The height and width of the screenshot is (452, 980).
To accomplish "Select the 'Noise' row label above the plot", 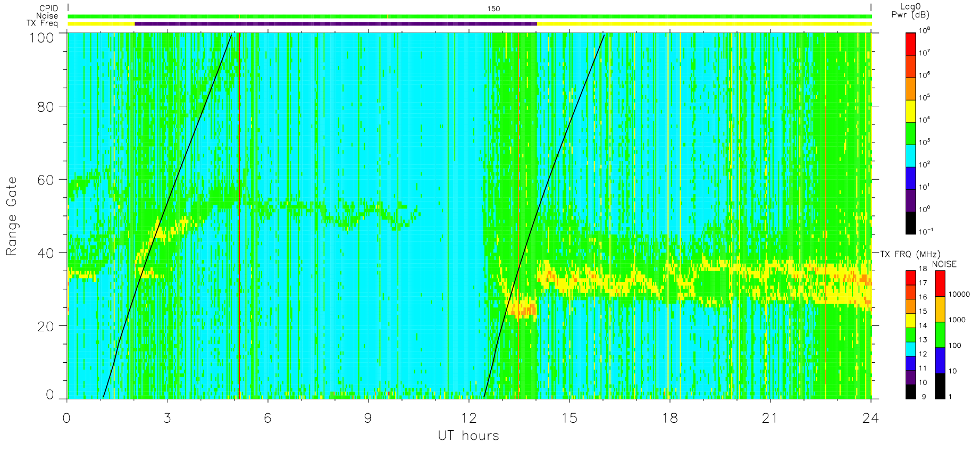I will [47, 16].
